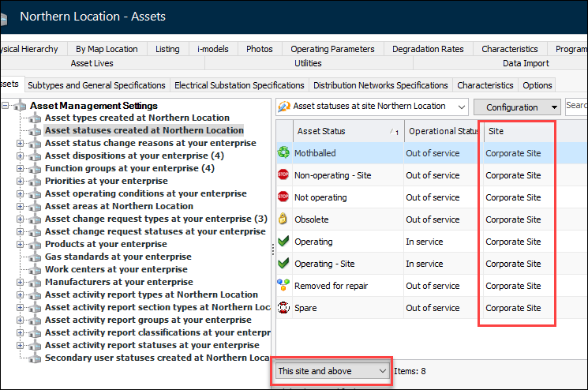
Task: Click the Spare status icon
Action: pos(284,308)
